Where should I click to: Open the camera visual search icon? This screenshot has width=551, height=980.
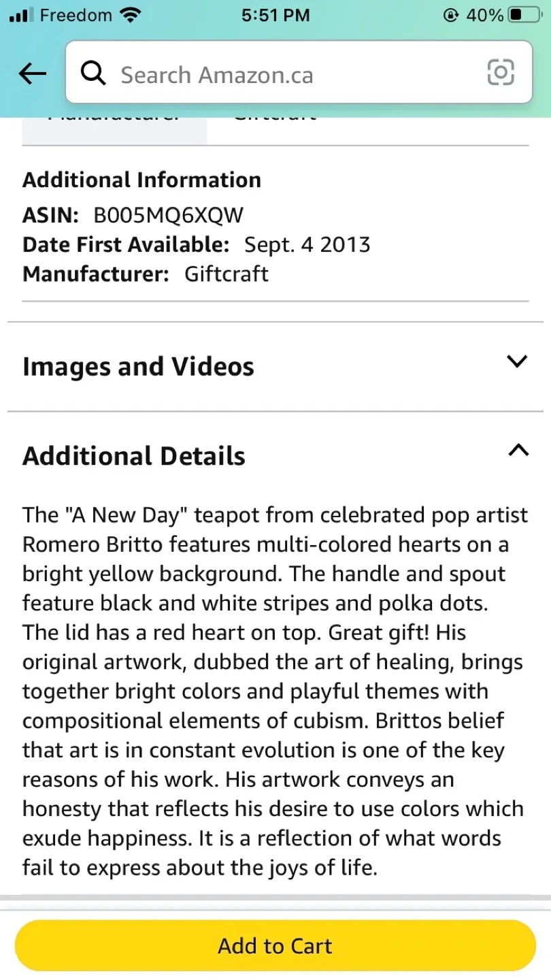[x=501, y=72]
